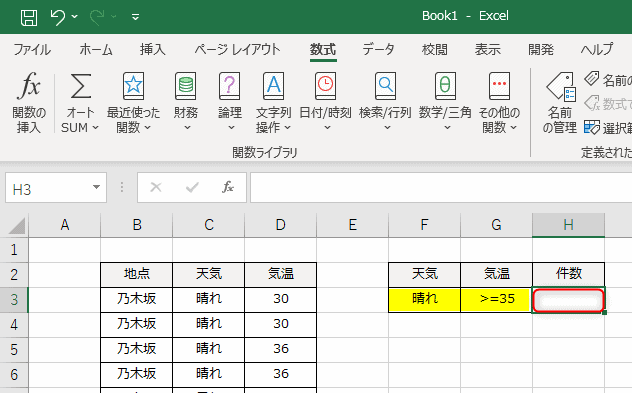This screenshot has width=632, height=393.
Task: Click cell G2 header 気温
Action: [496, 274]
